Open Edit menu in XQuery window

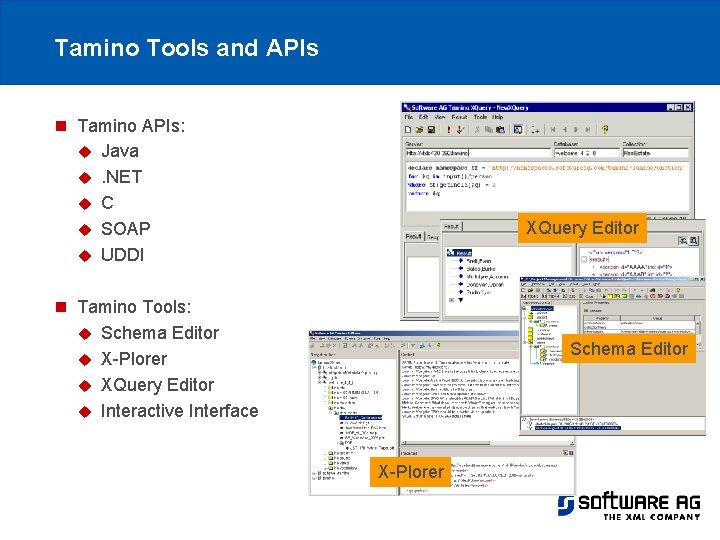(423, 117)
